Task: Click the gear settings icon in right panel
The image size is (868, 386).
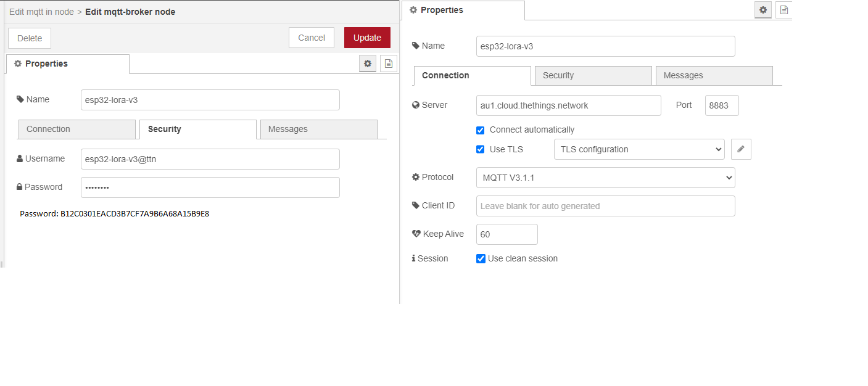Action: pos(763,10)
